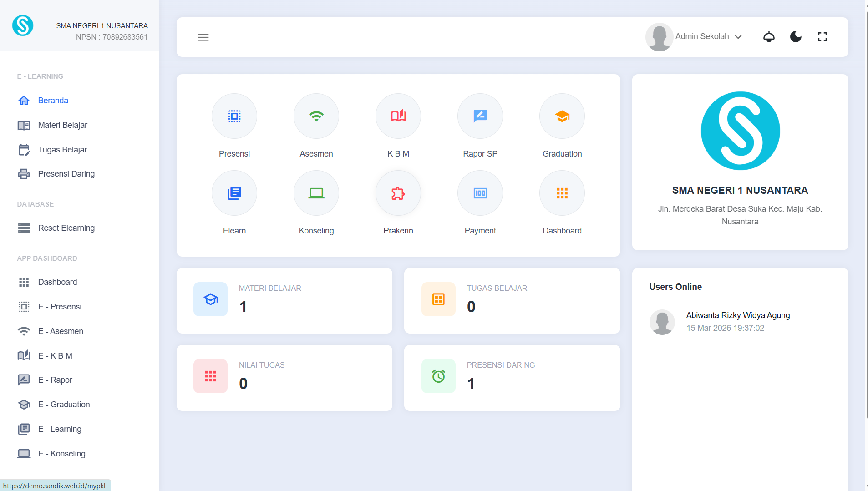This screenshot has height=491, width=868.
Task: Click the Admin Sekolah avatar picture
Action: [x=659, y=37]
